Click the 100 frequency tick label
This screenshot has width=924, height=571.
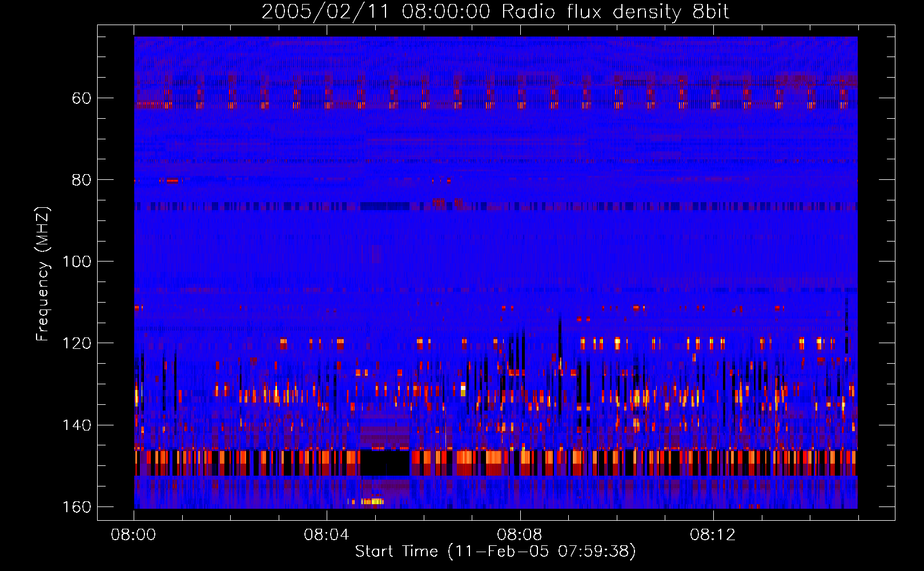[x=77, y=262]
